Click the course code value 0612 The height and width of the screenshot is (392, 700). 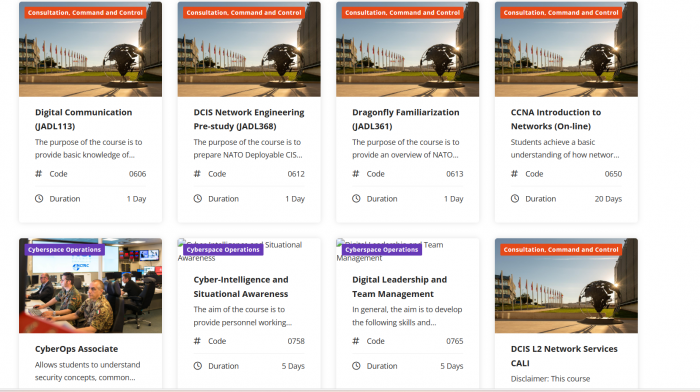(x=296, y=174)
